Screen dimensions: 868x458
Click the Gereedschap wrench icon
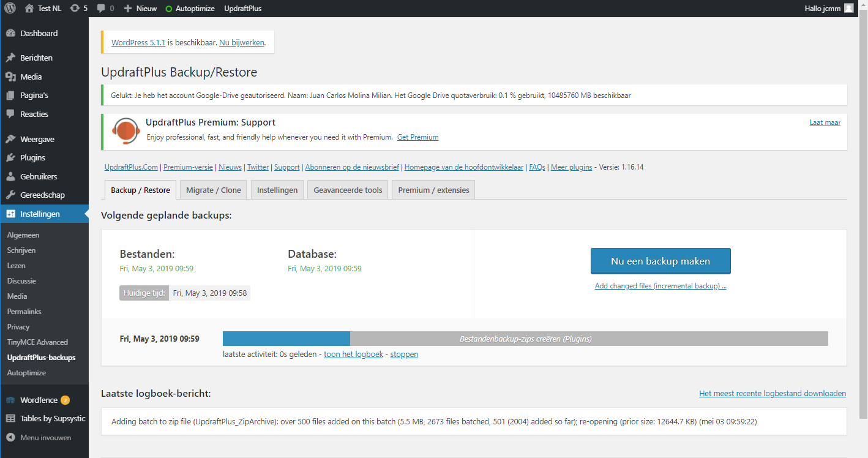coord(10,195)
